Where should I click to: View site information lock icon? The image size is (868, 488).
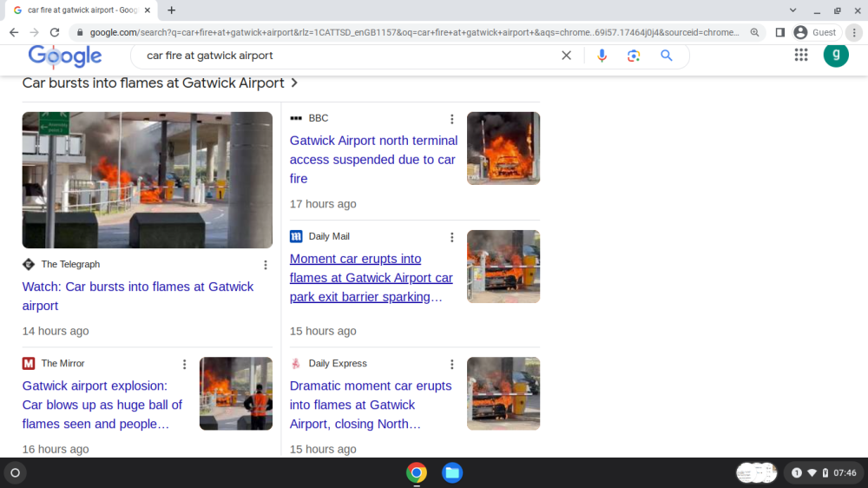coord(80,33)
